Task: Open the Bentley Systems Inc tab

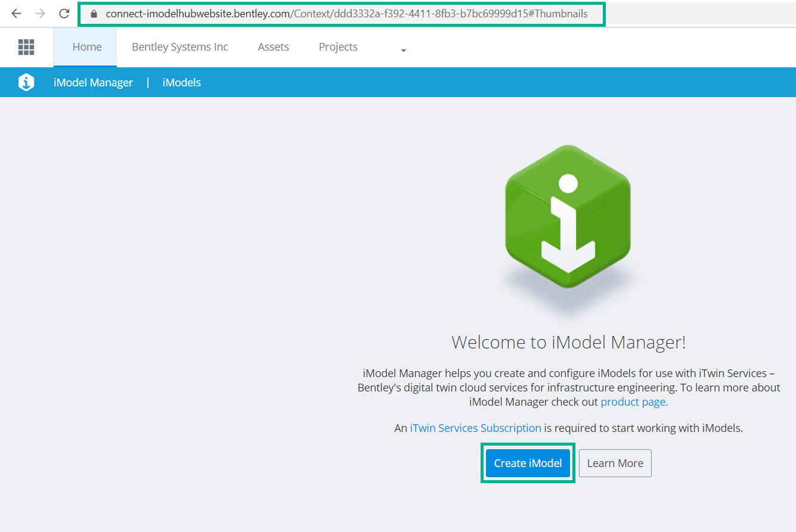Action: coord(180,47)
